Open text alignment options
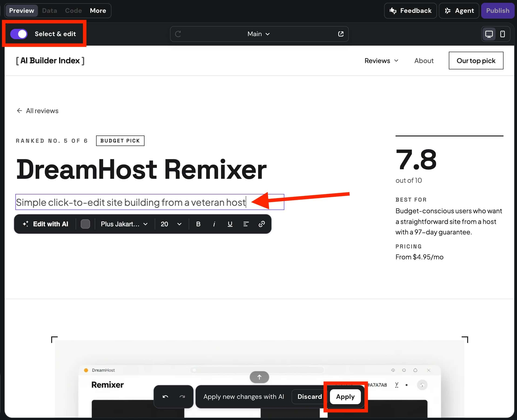Image resolution: width=517 pixels, height=420 pixels. pyautogui.click(x=246, y=224)
